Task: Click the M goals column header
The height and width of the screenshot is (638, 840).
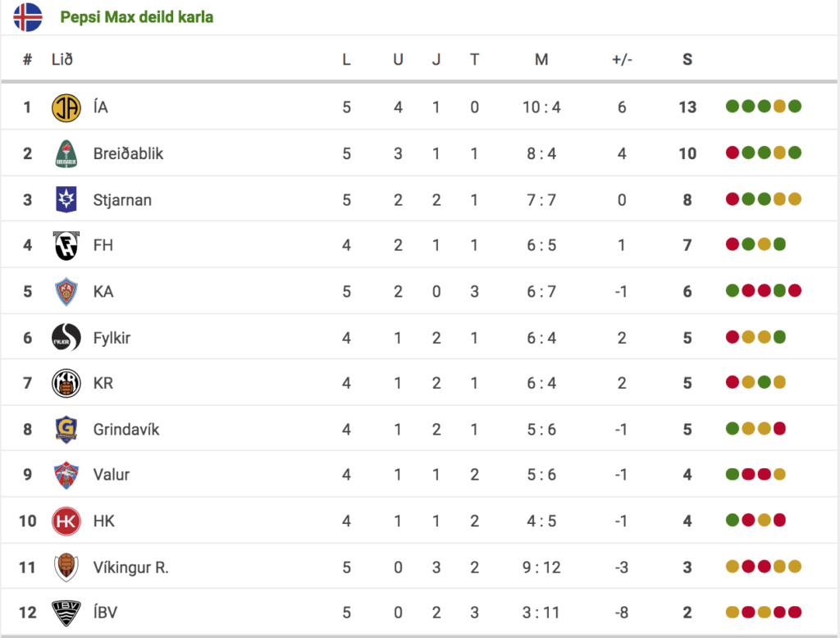Action: 541,60
